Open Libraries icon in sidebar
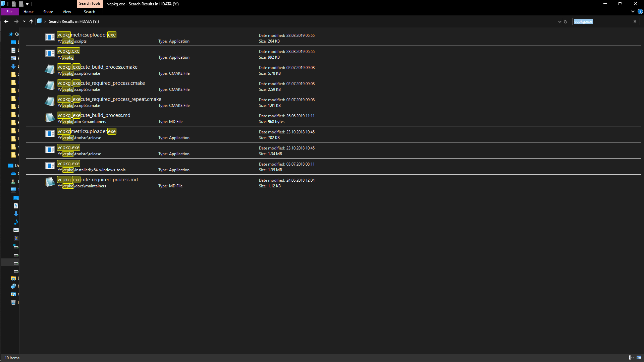Image resolution: width=644 pixels, height=362 pixels. (x=13, y=278)
